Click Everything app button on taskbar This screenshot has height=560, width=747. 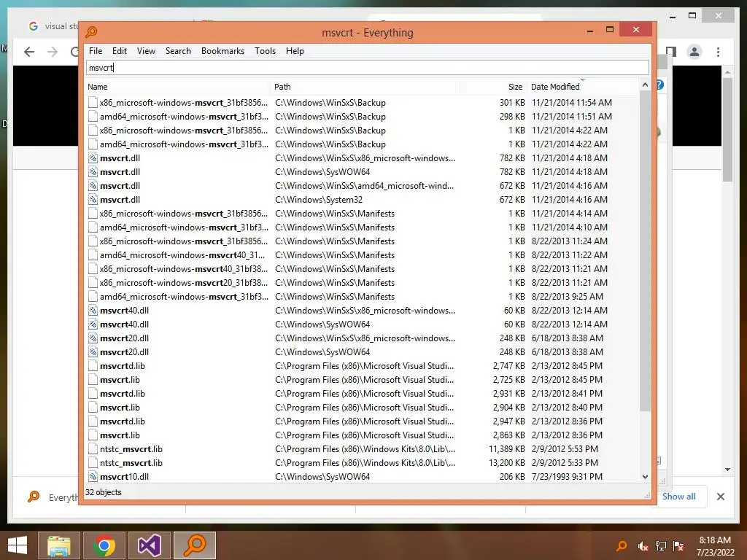[194, 545]
